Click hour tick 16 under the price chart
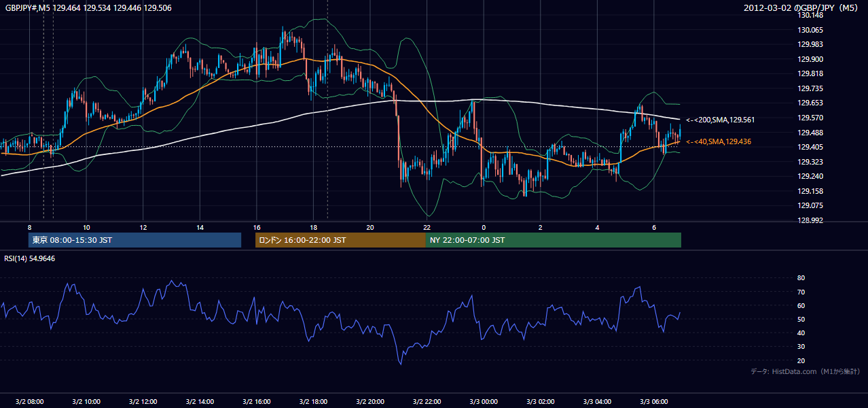 [257, 227]
